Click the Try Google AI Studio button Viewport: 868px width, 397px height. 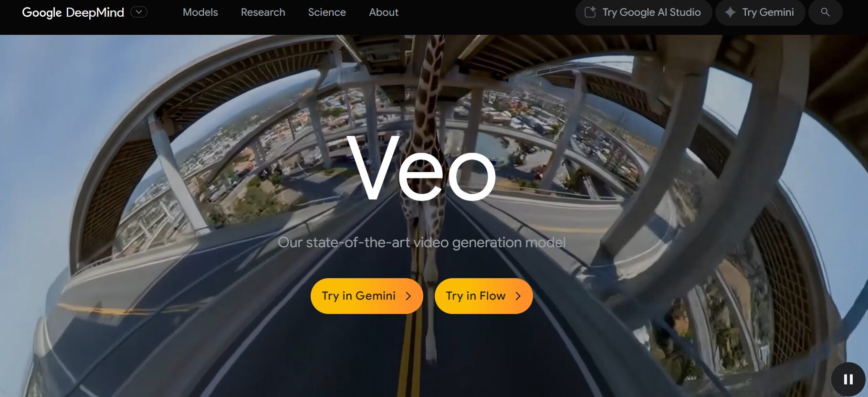[644, 12]
